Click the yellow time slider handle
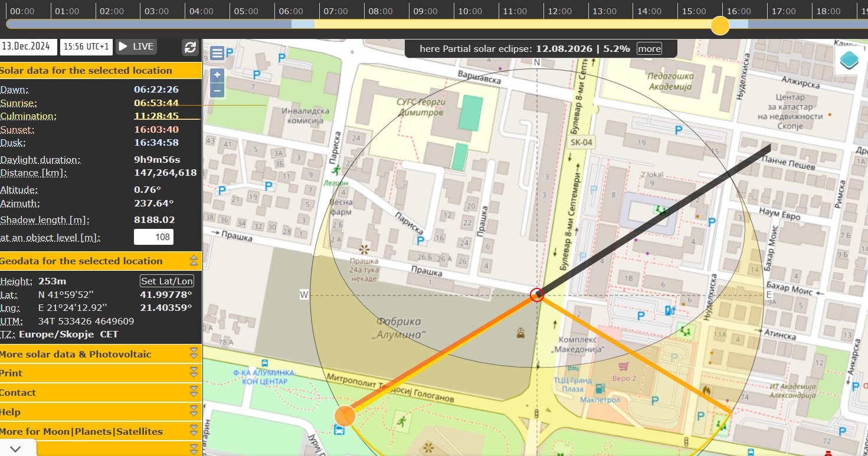 click(x=720, y=25)
